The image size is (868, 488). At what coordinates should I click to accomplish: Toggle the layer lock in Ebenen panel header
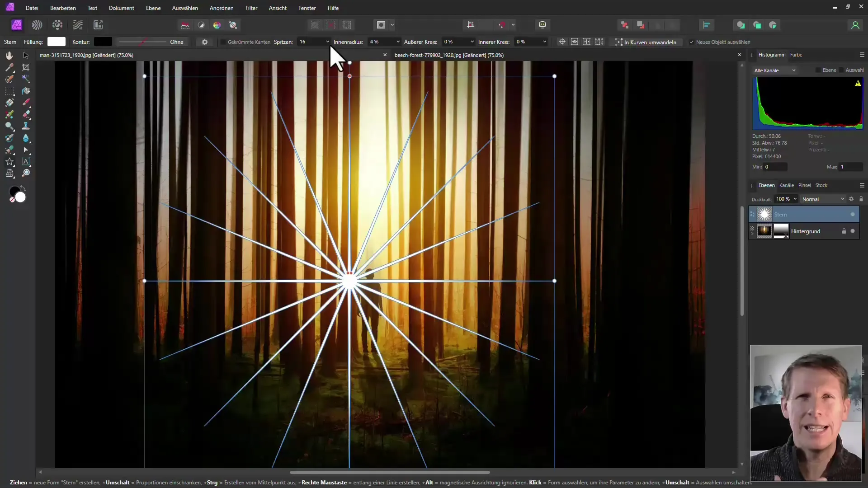[x=861, y=199]
